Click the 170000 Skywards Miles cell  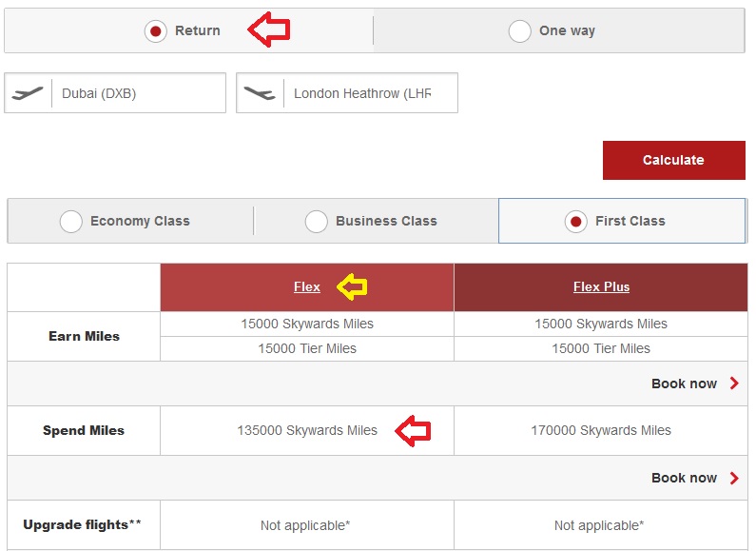click(x=601, y=430)
